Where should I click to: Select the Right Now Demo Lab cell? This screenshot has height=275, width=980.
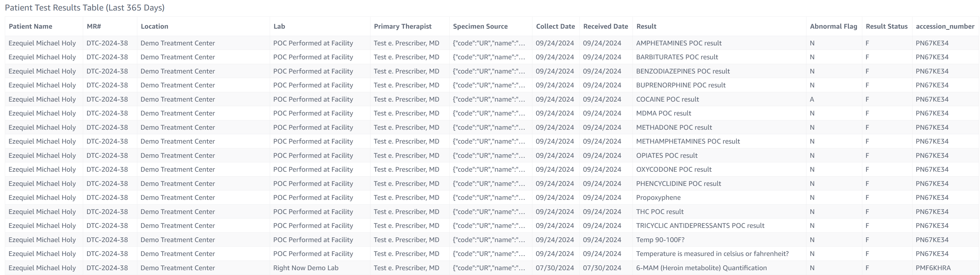(x=305, y=268)
